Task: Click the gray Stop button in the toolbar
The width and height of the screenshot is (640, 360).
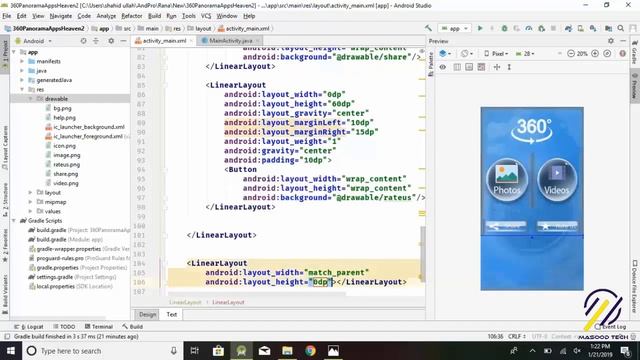Action: (x=553, y=28)
